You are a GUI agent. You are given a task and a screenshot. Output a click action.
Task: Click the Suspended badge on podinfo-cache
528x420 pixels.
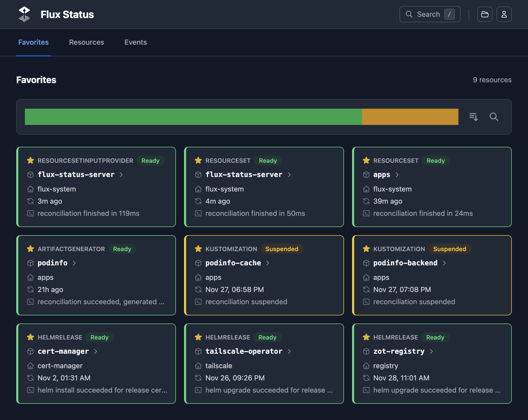click(282, 249)
